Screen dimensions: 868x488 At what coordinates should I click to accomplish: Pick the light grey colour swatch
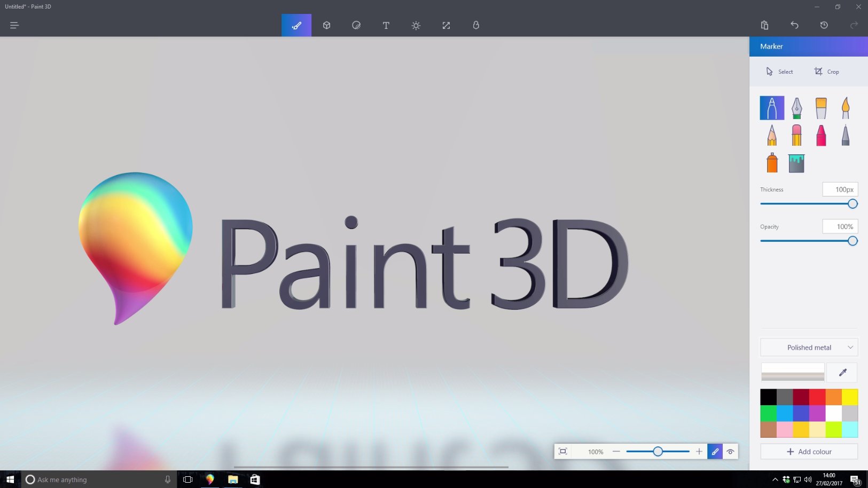[850, 413]
